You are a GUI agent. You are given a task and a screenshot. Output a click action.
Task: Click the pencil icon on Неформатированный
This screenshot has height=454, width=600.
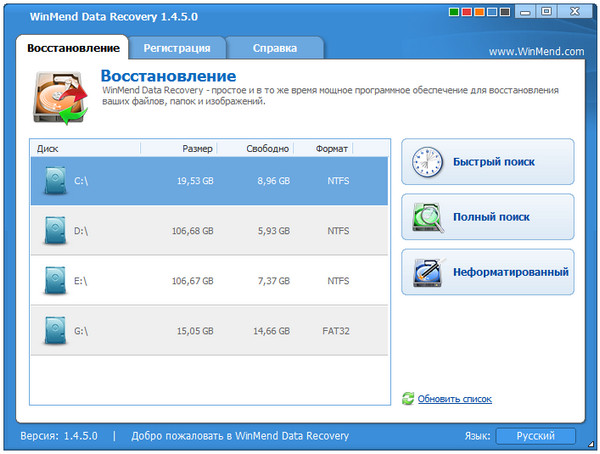427,272
